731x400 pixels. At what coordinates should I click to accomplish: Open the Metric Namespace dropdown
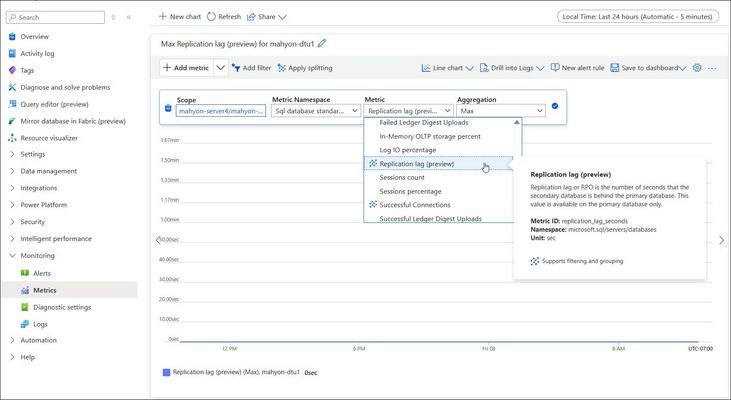tap(316, 111)
